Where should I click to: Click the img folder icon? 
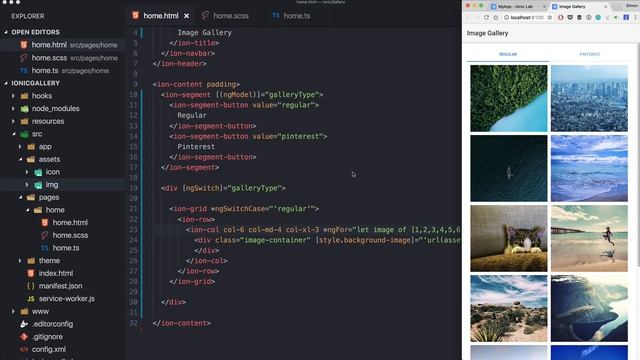(38, 185)
